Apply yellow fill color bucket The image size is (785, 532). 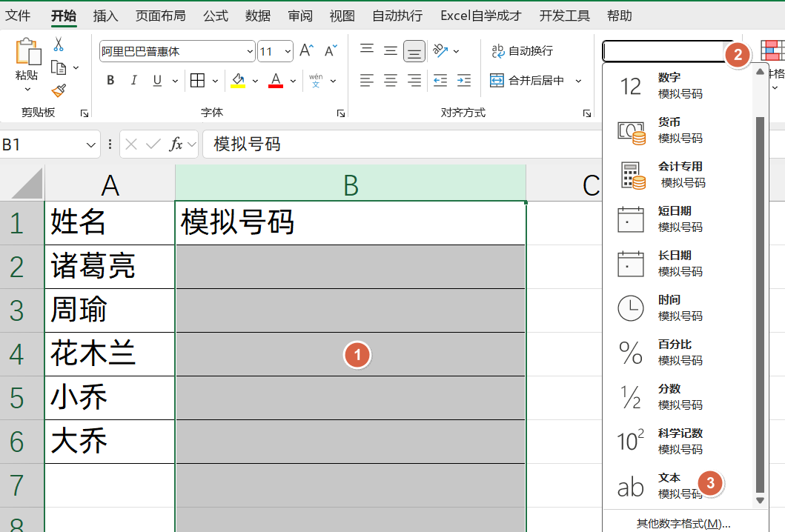point(238,80)
